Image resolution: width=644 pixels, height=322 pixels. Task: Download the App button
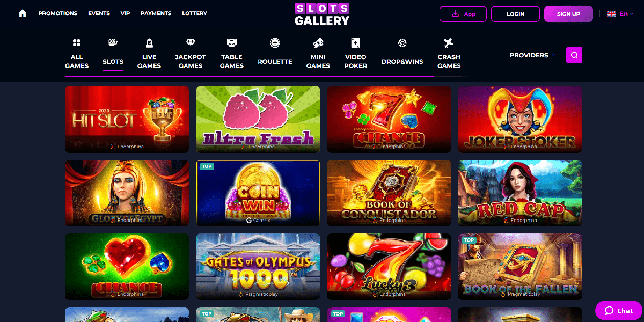pyautogui.click(x=463, y=14)
